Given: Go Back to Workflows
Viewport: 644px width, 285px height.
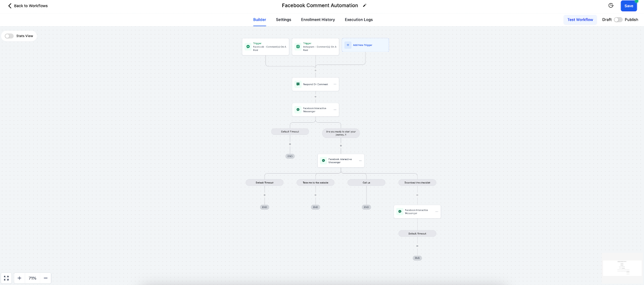Looking at the screenshot, I should 27,6.
